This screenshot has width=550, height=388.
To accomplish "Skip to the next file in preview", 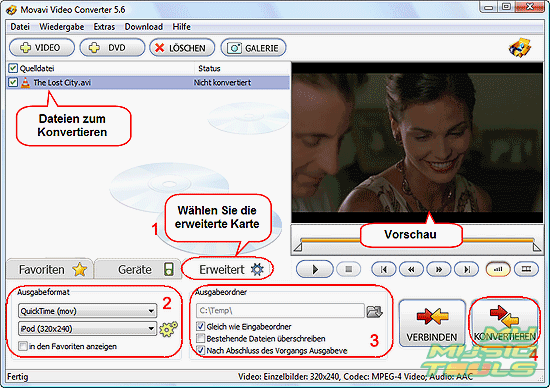I will coord(466,269).
